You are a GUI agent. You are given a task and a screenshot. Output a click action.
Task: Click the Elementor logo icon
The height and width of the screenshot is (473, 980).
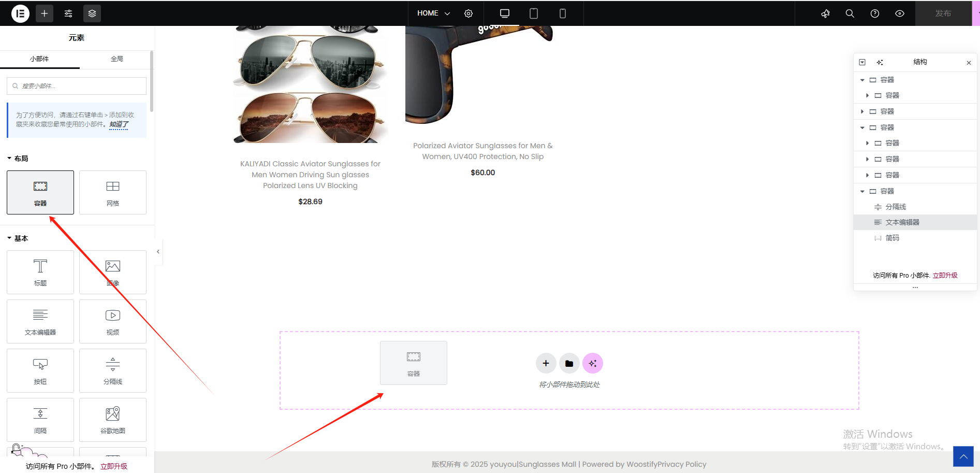[x=20, y=13]
